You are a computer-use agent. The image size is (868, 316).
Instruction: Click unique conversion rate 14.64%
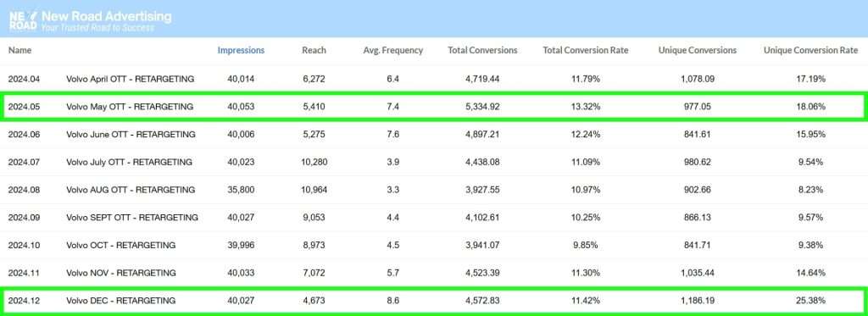810,273
